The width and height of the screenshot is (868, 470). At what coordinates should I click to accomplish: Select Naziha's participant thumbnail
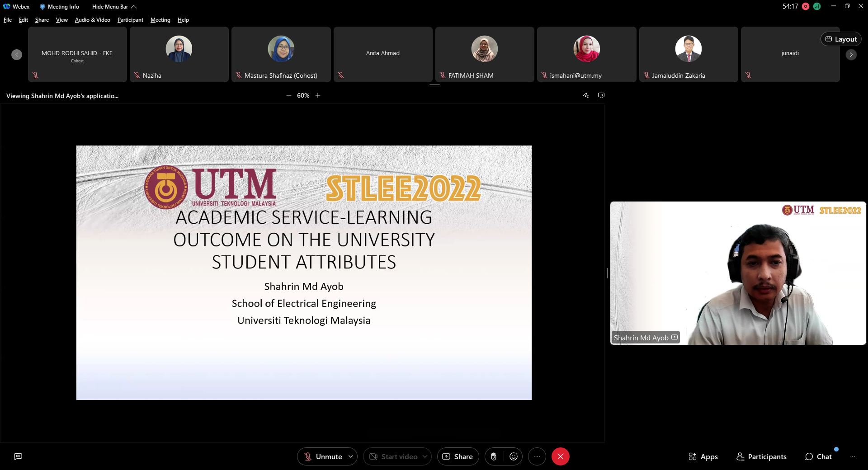(x=179, y=54)
